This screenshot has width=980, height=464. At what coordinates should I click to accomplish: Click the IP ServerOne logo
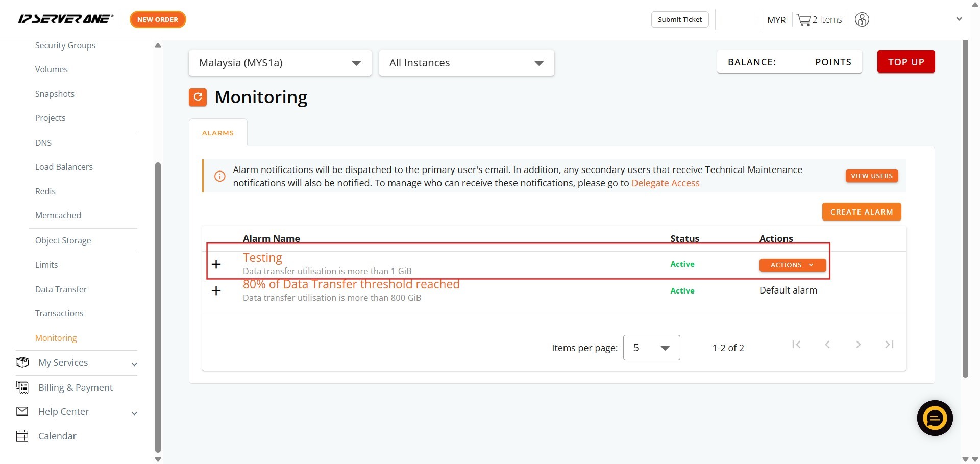65,19
